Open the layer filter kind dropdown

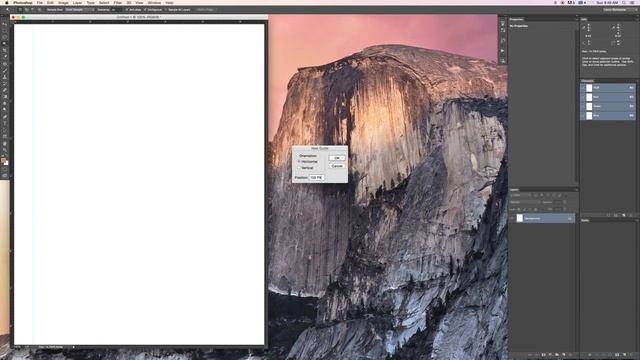(x=521, y=195)
